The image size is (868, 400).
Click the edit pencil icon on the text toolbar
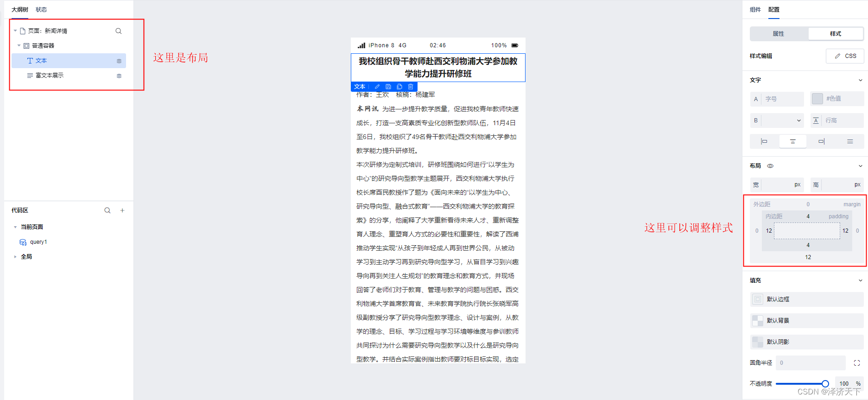tap(377, 87)
